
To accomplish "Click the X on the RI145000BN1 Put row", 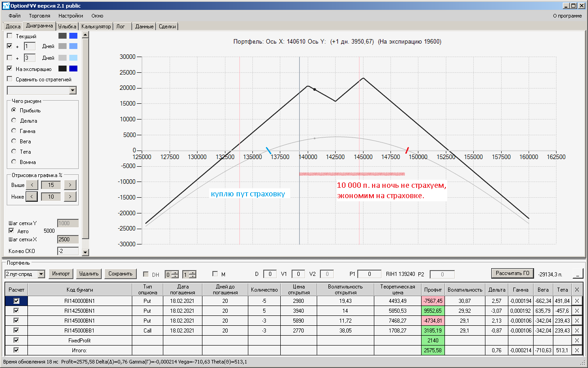I will (577, 320).
